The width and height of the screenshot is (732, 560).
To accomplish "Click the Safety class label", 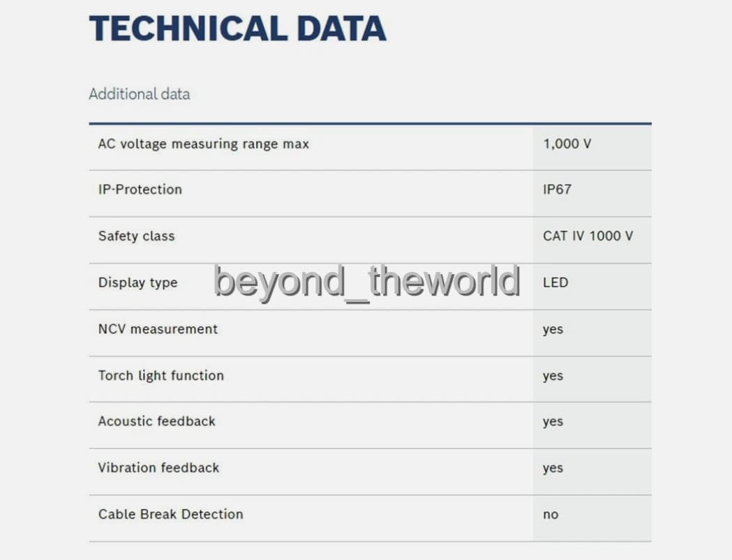I will tap(136, 236).
